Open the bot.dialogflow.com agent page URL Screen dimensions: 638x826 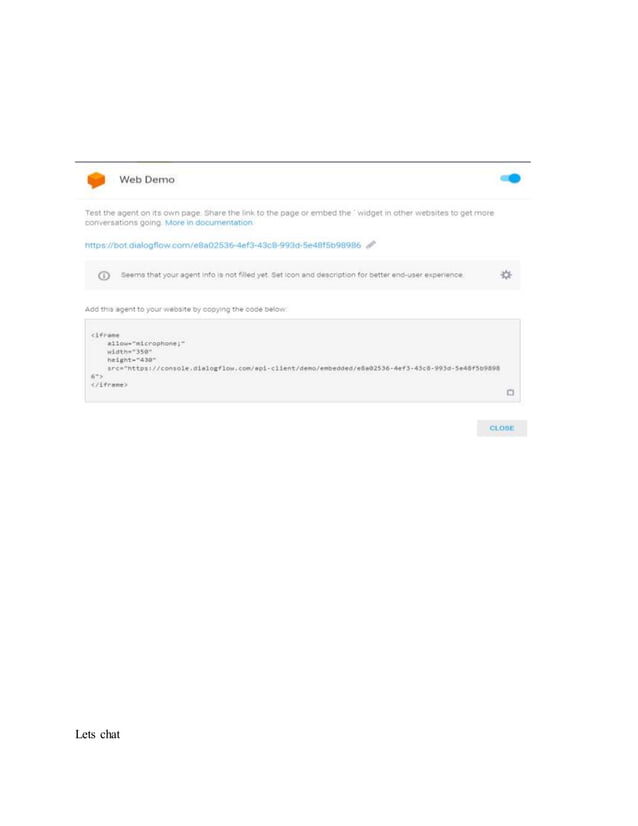click(x=223, y=245)
